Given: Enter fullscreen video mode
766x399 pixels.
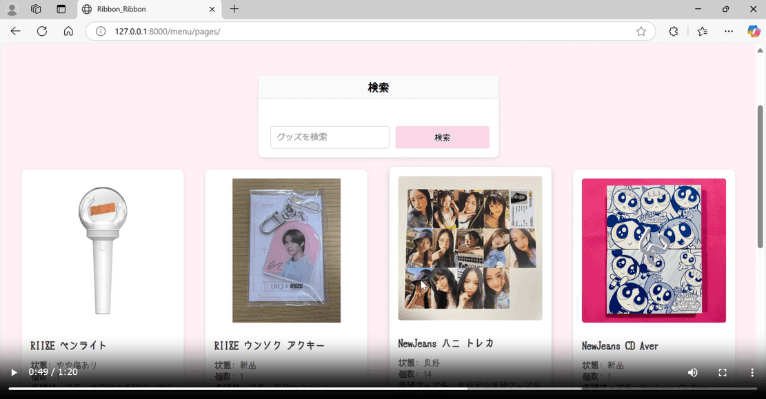Looking at the screenshot, I should point(723,373).
